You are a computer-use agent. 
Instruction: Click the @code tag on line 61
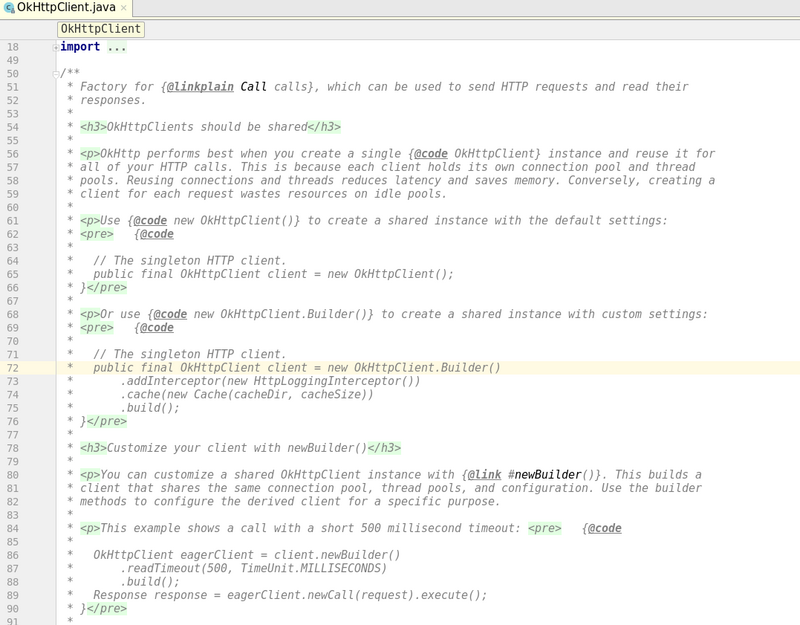(x=150, y=221)
